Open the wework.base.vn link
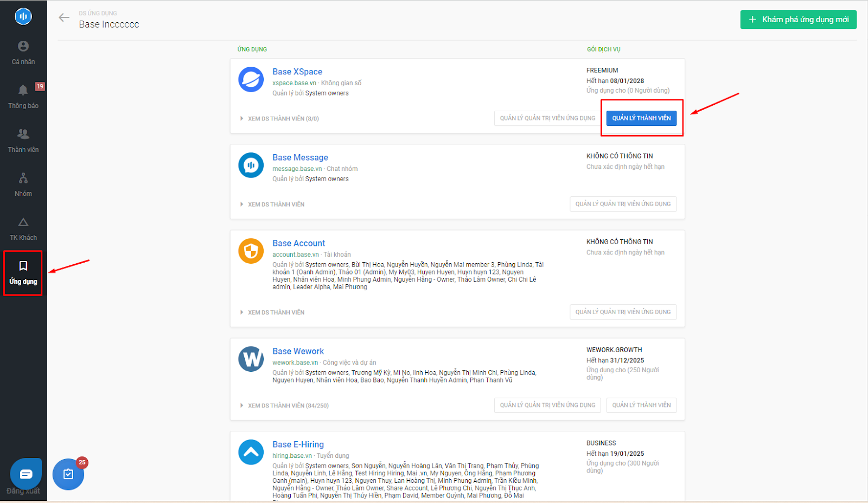 click(x=295, y=362)
